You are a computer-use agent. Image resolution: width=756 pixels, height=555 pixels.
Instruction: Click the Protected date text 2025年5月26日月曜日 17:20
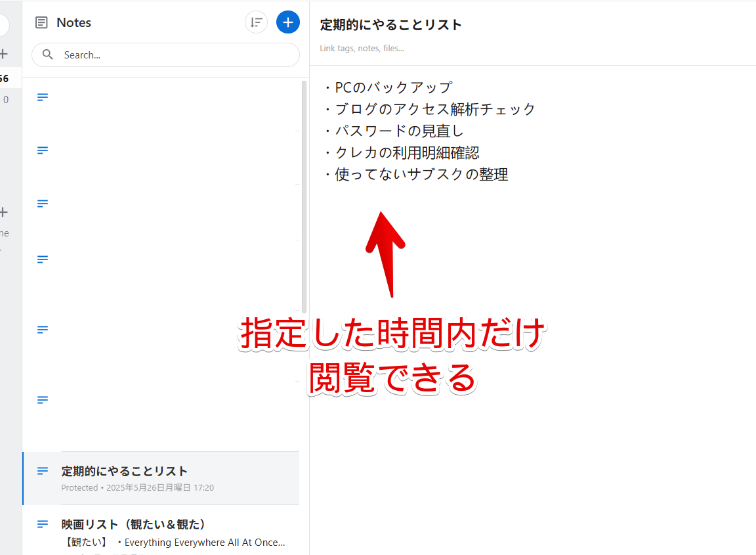click(x=160, y=488)
